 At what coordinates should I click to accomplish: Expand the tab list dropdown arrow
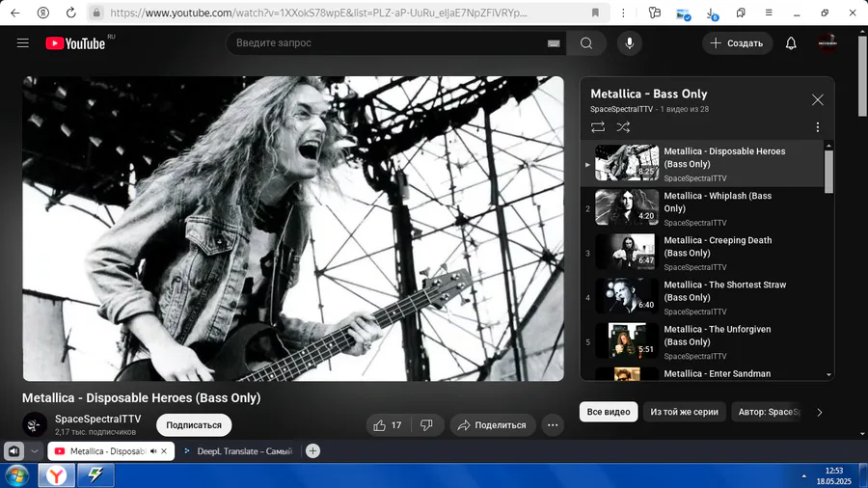(35, 451)
